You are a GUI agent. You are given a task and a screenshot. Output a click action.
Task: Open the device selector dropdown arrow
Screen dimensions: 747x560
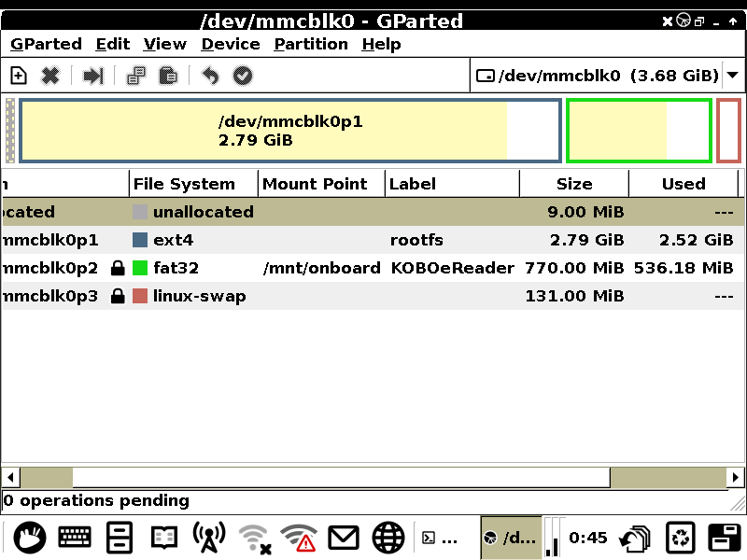point(733,76)
